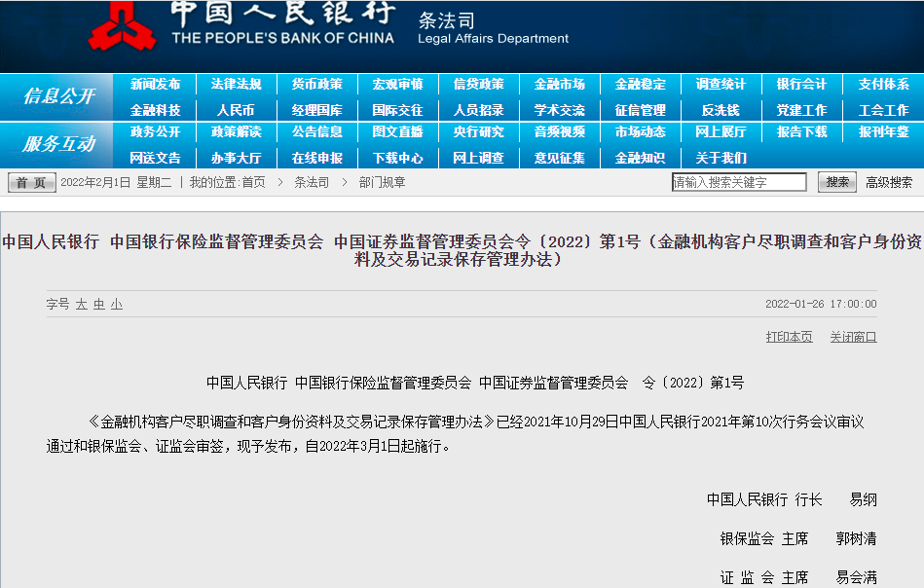Screen dimensions: 924x588
Task: Open 学术交流 navigation item
Action: coord(559,110)
